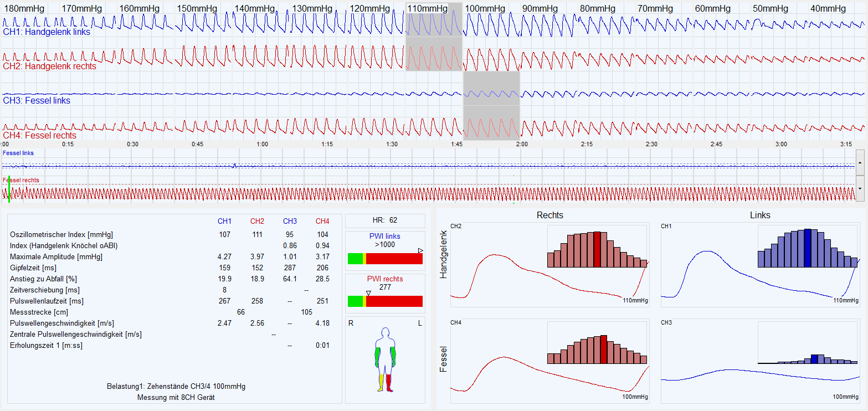Click the PWI links triangle marker
Screen dimensions: 868x411
(420, 251)
